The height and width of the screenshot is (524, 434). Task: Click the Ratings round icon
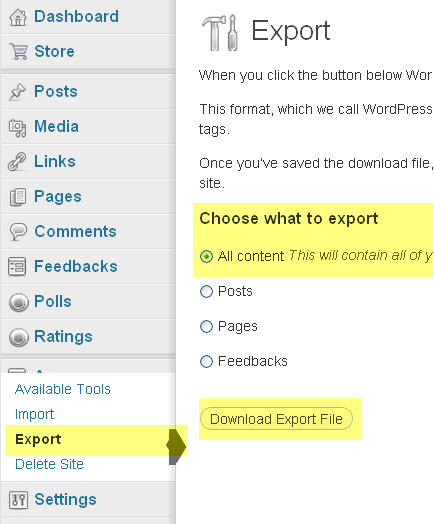pyautogui.click(x=19, y=337)
